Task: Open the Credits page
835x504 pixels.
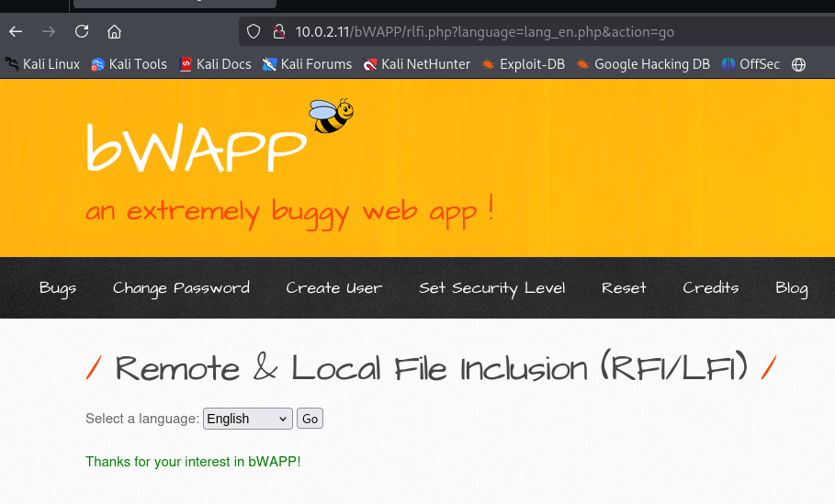Action: pyautogui.click(x=710, y=287)
